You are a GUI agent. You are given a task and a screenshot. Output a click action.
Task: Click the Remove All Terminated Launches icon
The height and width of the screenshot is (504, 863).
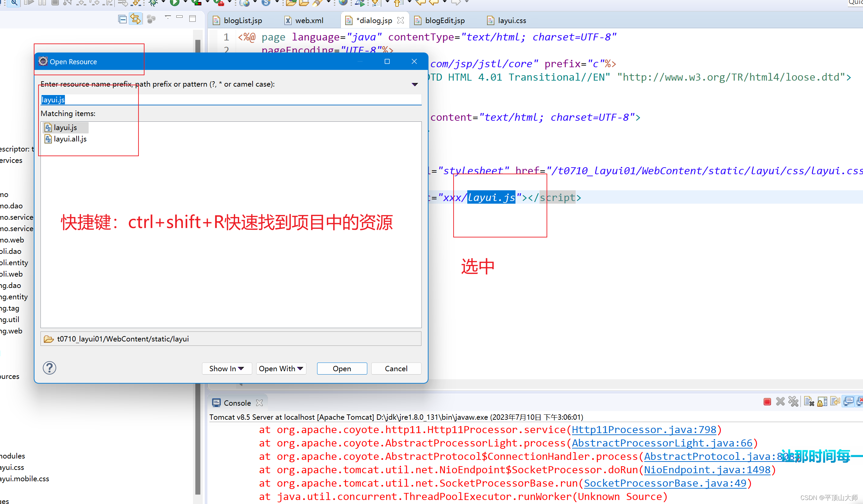click(x=793, y=402)
